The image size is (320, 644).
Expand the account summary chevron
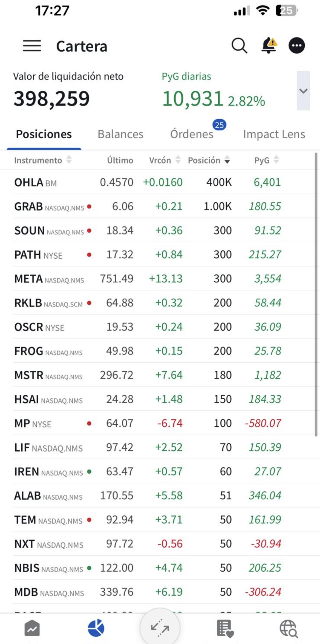click(303, 91)
